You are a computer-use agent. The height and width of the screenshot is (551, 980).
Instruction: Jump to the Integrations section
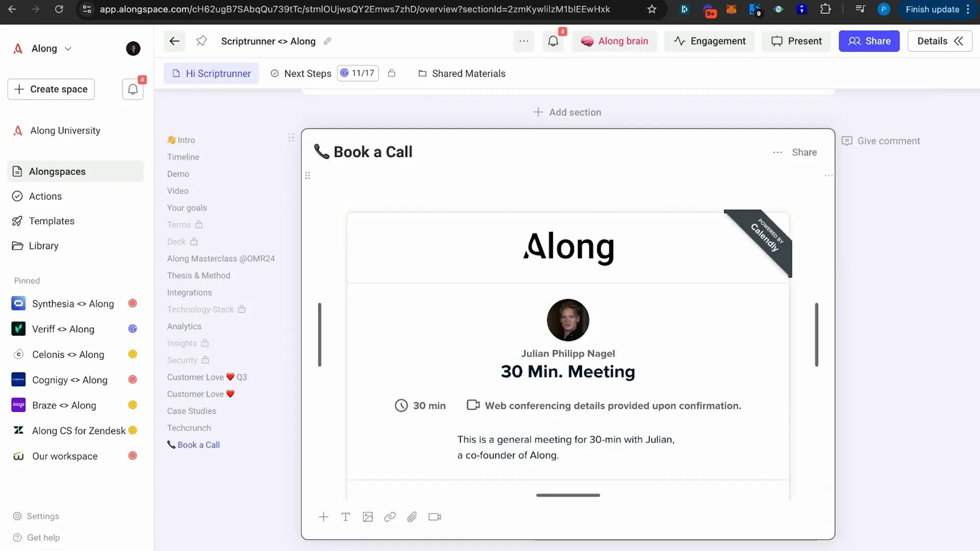point(189,292)
